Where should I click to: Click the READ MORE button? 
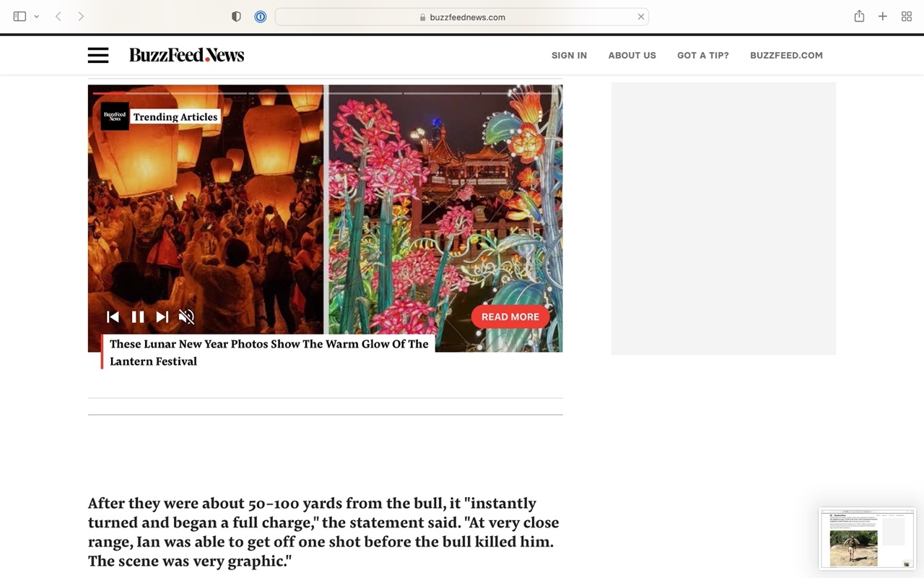(510, 316)
